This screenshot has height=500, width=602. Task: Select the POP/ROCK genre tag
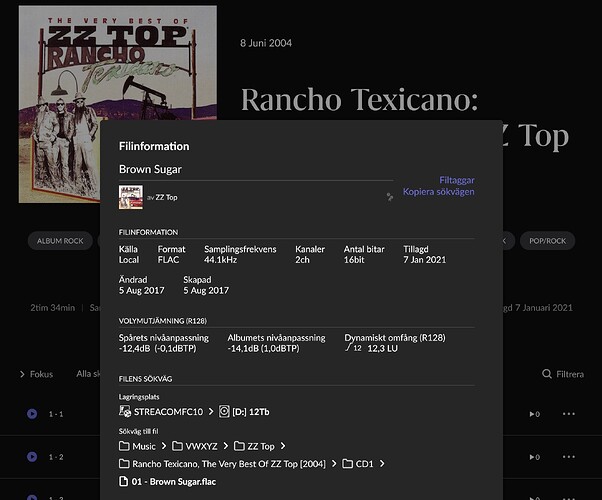click(x=547, y=241)
